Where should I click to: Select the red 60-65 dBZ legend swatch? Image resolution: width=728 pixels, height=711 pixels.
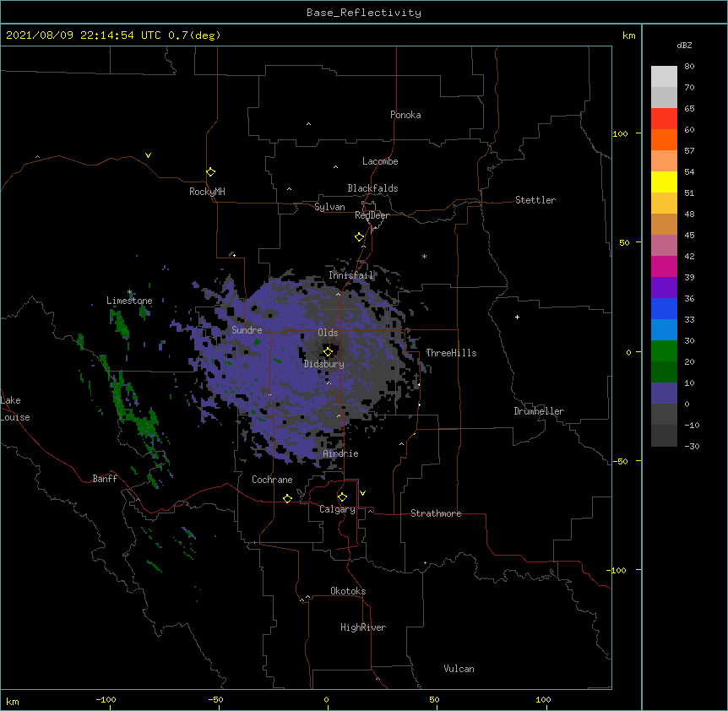pos(664,118)
